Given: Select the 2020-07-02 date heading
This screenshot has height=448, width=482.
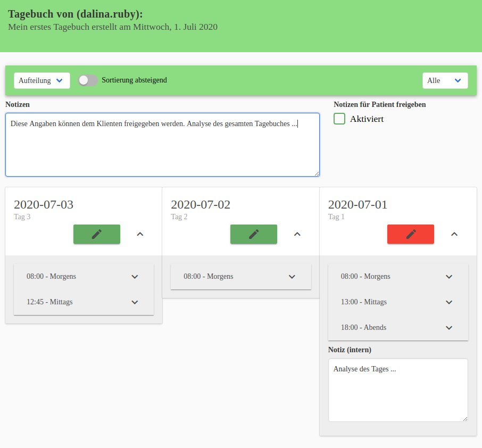Looking at the screenshot, I should 200,204.
